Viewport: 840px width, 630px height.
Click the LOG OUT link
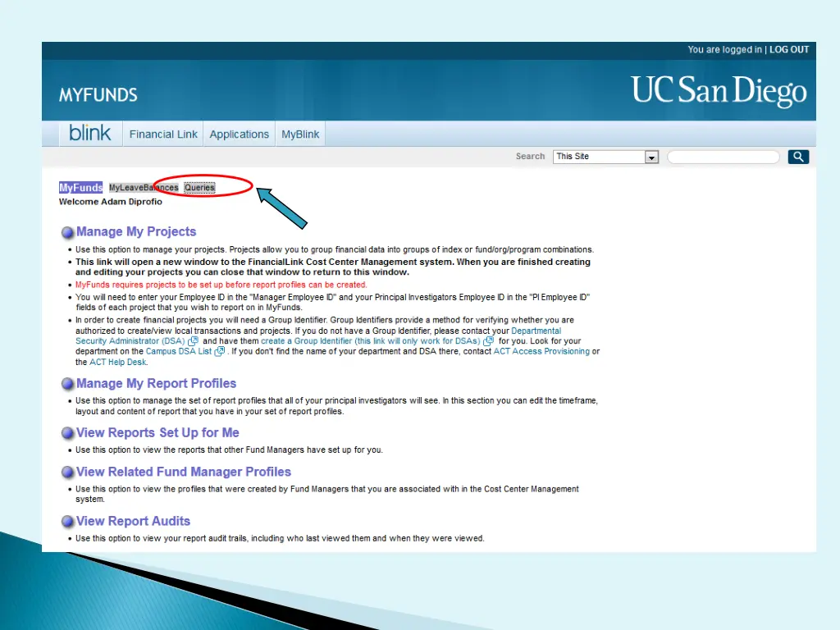[789, 49]
